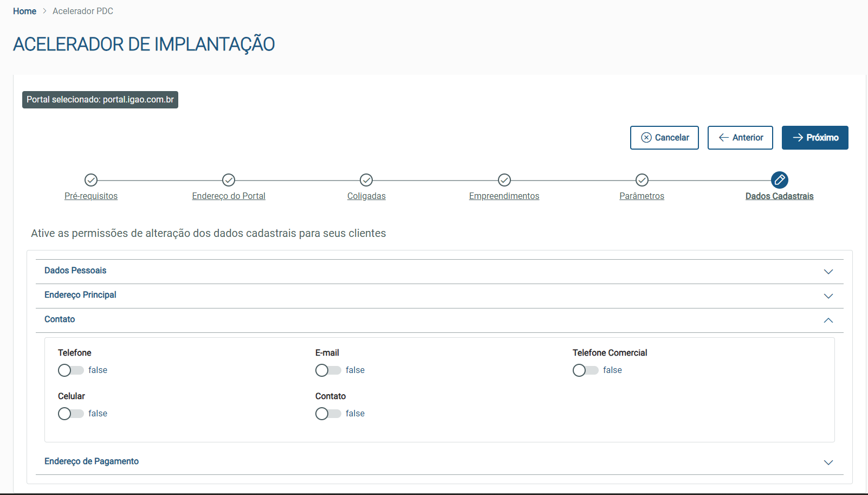Image resolution: width=868 pixels, height=495 pixels.
Task: Enable the Telefone permission toggle
Action: (x=70, y=370)
